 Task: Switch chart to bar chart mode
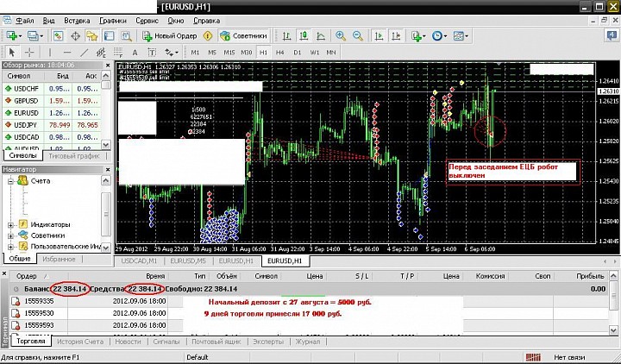286,36
